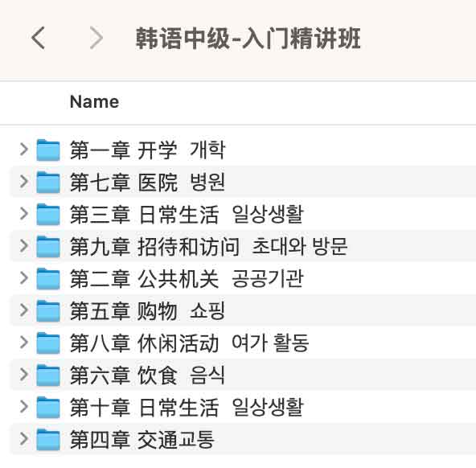Click the folder icon of 第七章 医院
This screenshot has height=468, width=476.
pyautogui.click(x=48, y=182)
